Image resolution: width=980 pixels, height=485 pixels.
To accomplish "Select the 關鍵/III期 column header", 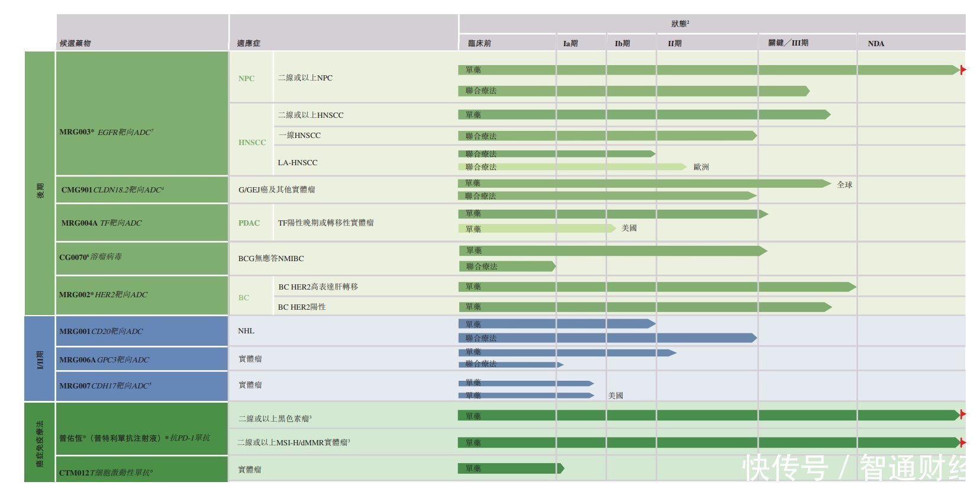I will pos(788,43).
